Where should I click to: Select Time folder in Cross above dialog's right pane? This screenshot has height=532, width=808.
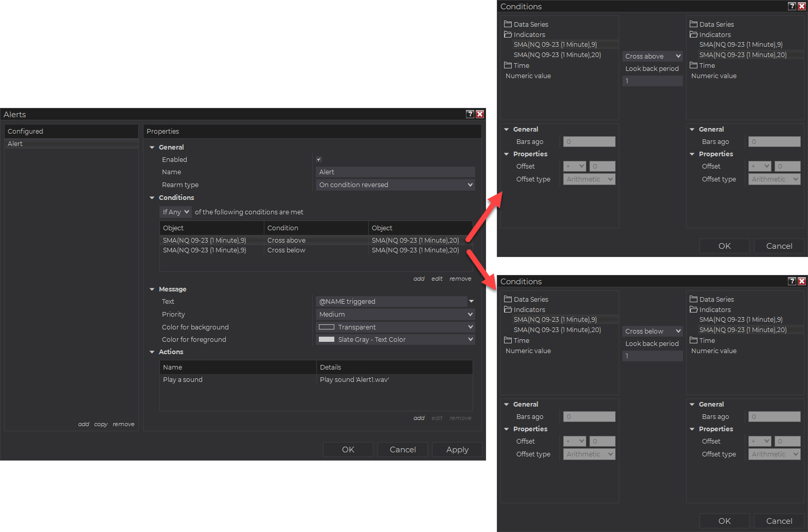tap(703, 65)
